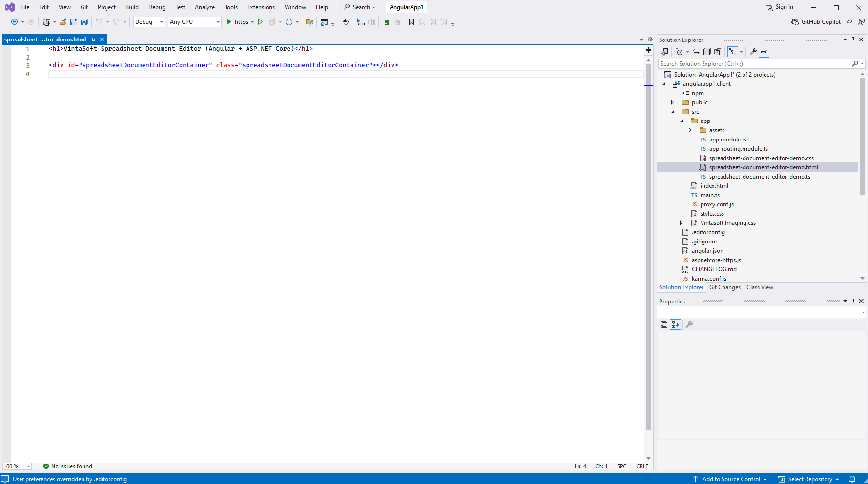Click the GitHub Copilot icon
The height and width of the screenshot is (484, 868).
click(x=795, y=22)
